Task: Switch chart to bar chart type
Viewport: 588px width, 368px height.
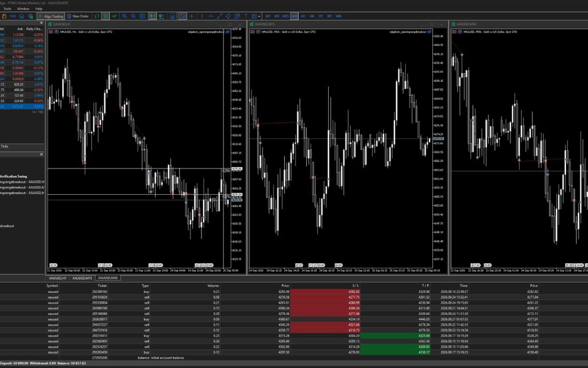Action: [97, 16]
